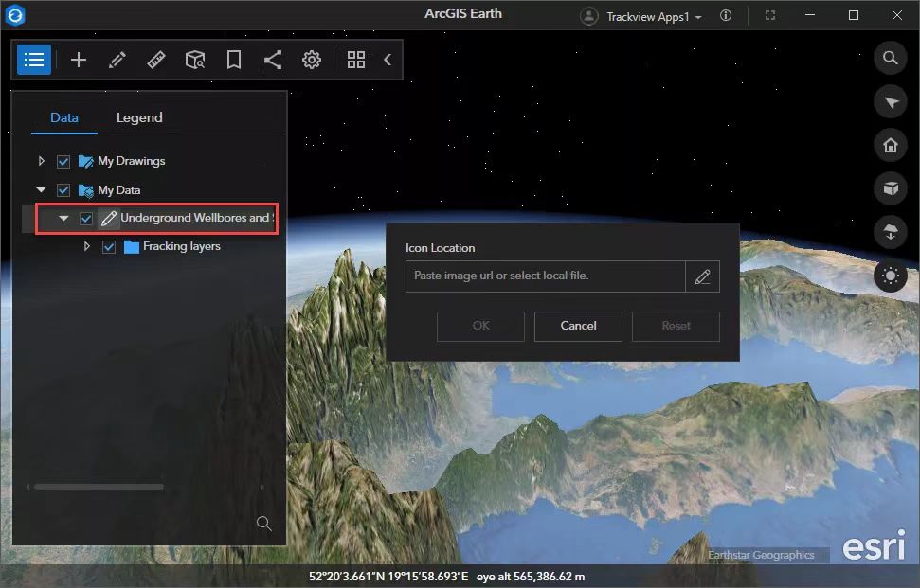Minimize the ArcGIS Earth window
This screenshot has width=920, height=588.
pos(810,15)
